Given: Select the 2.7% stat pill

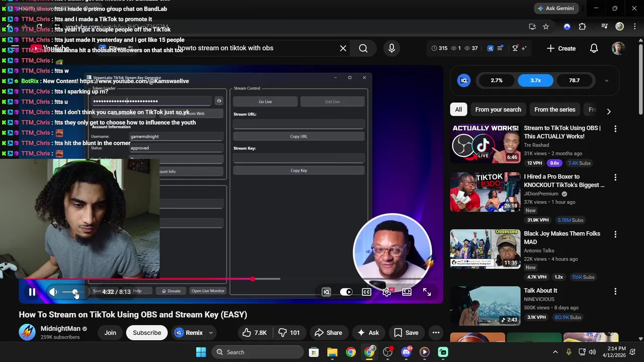Looking at the screenshot, I should click(x=497, y=80).
